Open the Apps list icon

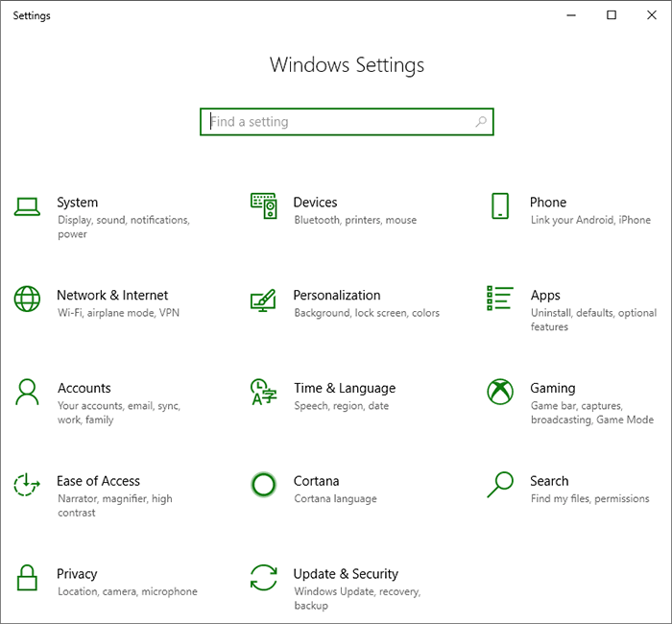point(500,298)
